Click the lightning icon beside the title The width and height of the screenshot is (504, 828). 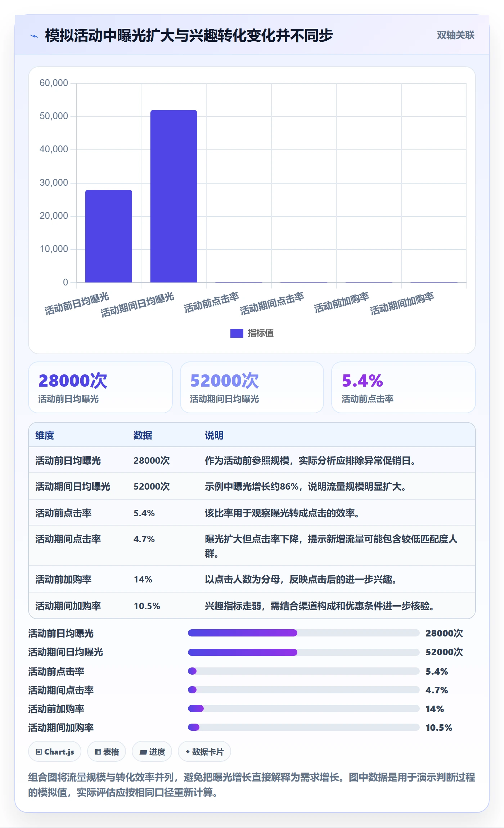point(34,36)
